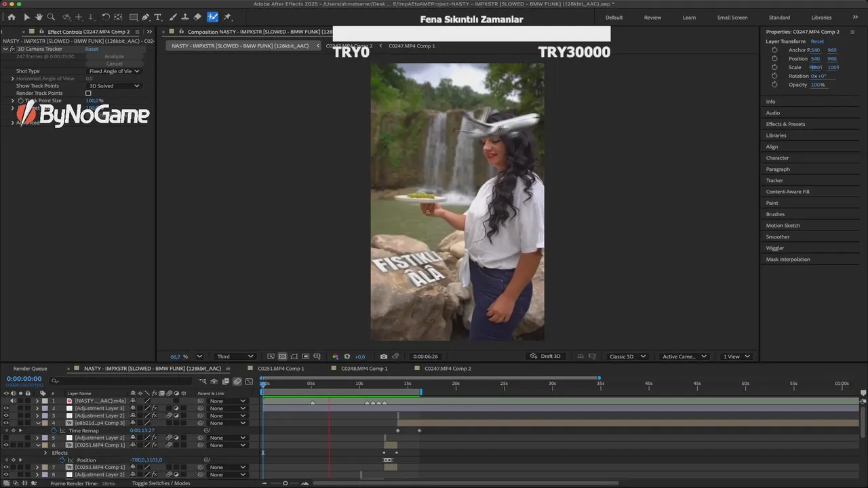Click the Anchor Point stopwatch in Properties
Image resolution: width=868 pixels, height=488 pixels.
pyautogui.click(x=774, y=50)
